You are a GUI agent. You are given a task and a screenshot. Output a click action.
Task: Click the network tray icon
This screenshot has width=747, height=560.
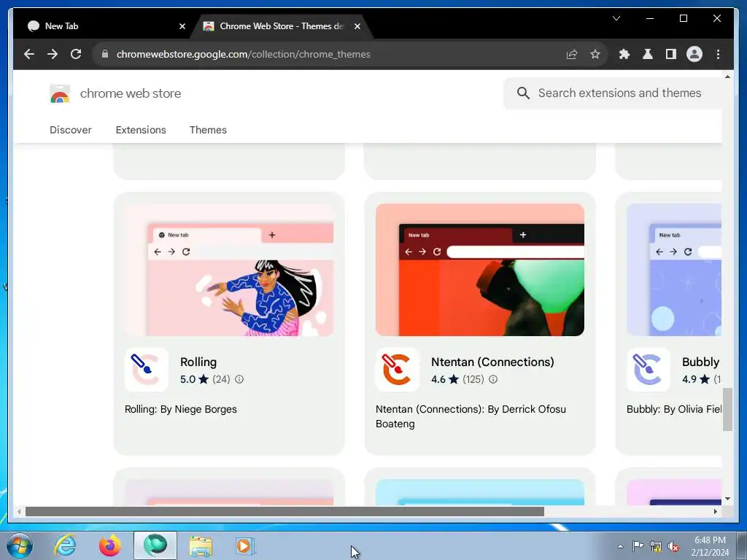[x=656, y=547]
